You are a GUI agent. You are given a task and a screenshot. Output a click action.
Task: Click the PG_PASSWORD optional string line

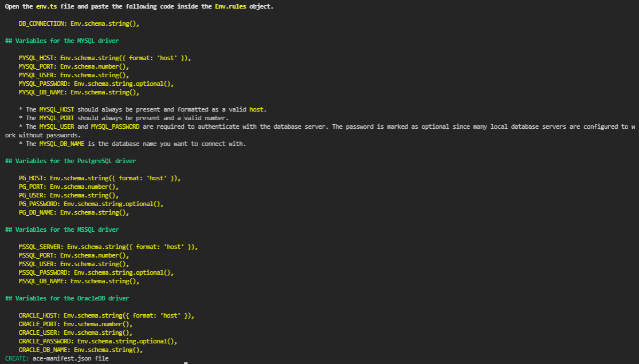coord(91,204)
